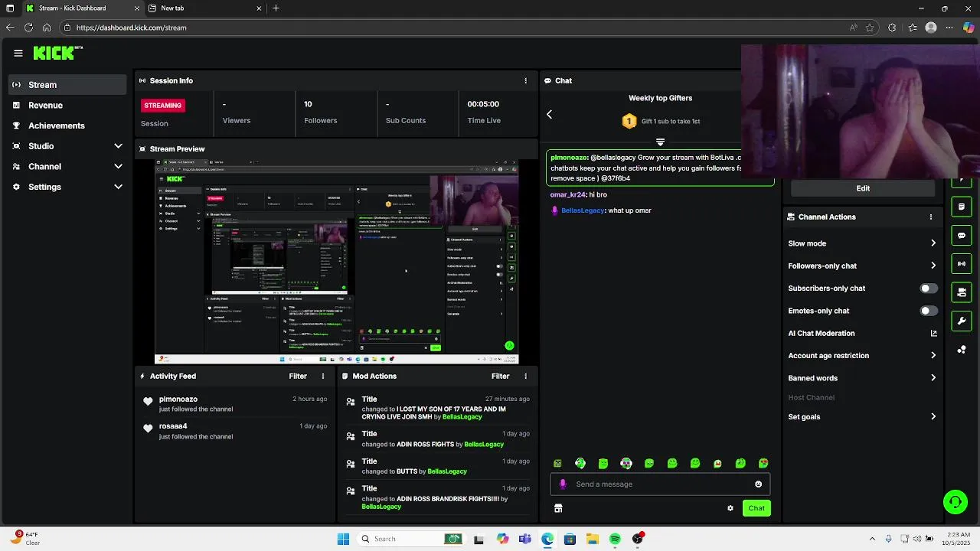Viewport: 980px width, 551px height.
Task: Switch to the New tab browser tab
Action: pyautogui.click(x=205, y=8)
